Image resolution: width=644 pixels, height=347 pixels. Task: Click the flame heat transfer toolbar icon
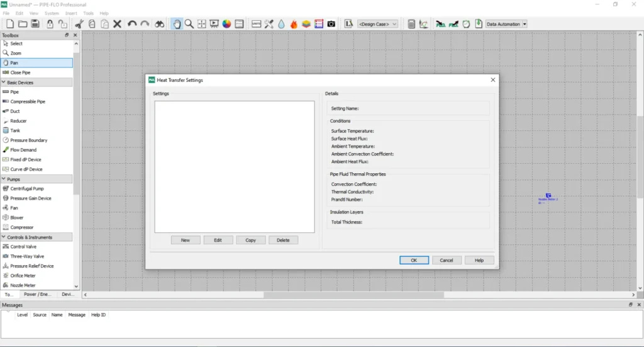[294, 24]
